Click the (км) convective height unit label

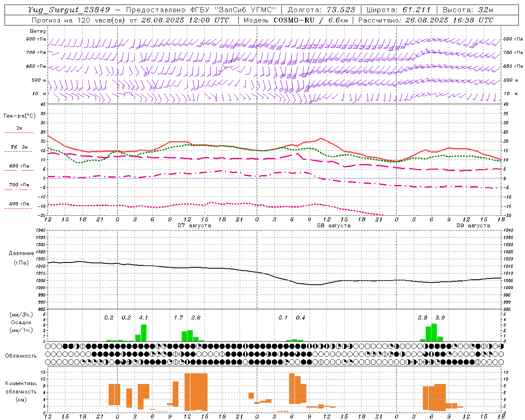click(21, 399)
